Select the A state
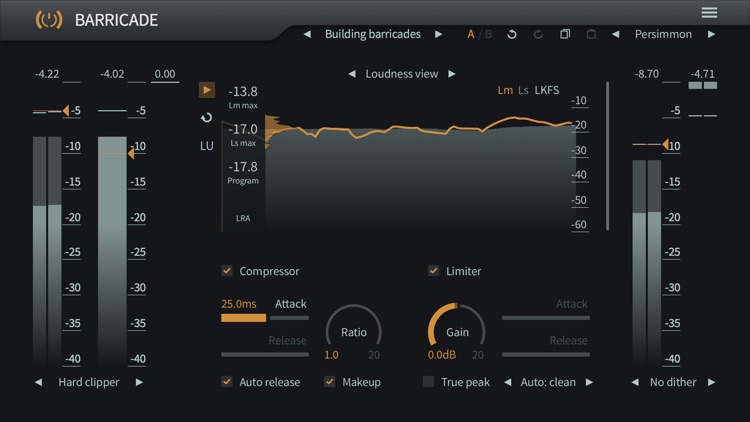The image size is (750, 422). click(471, 34)
